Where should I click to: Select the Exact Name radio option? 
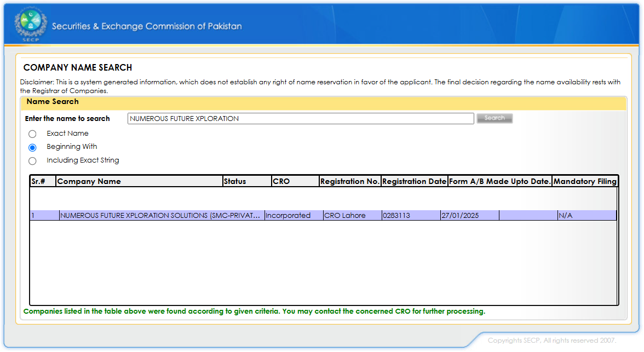pos(32,134)
